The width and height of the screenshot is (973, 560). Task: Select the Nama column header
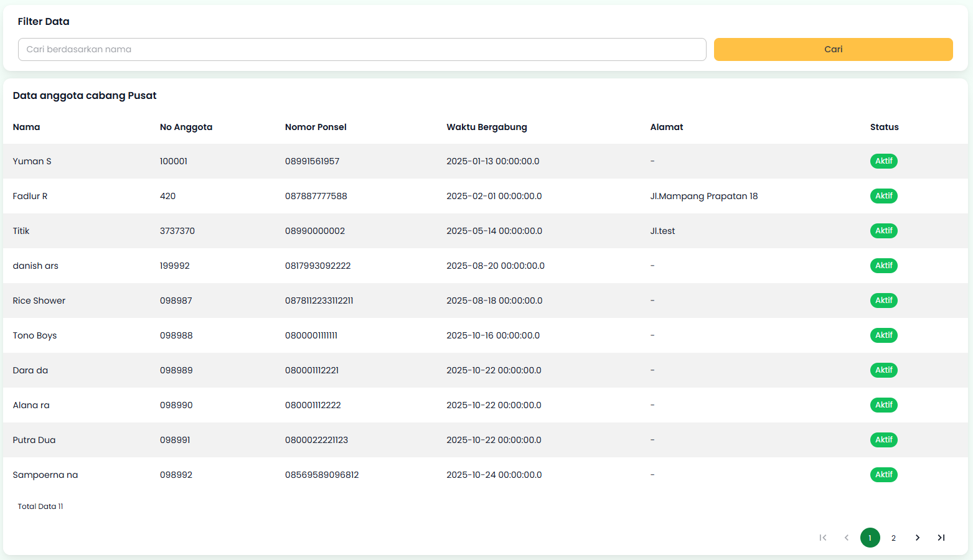click(26, 127)
